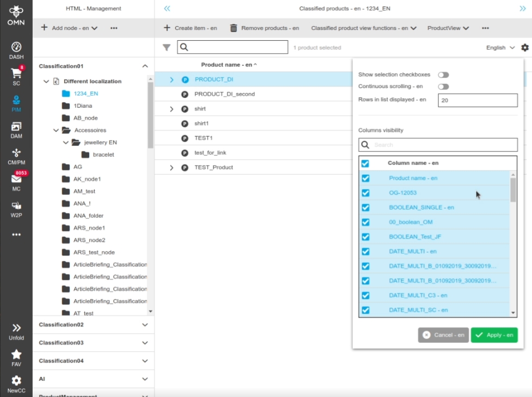Expand the Classification04 section

coord(145,361)
